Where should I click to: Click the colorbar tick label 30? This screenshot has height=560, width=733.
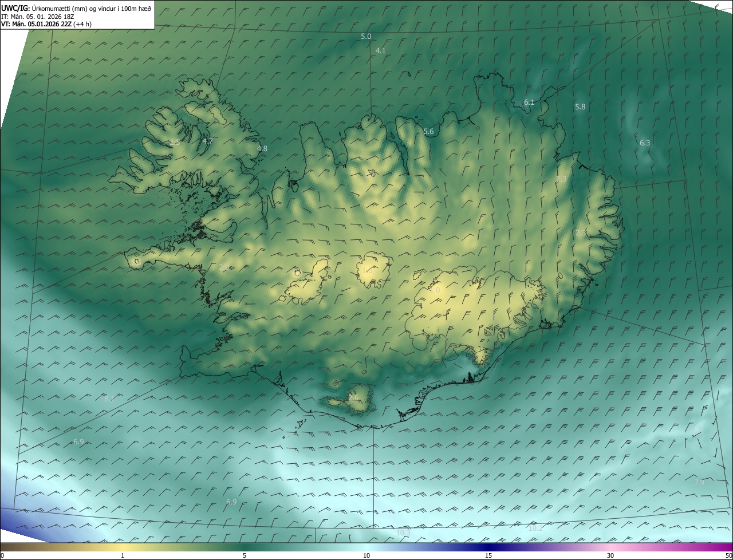[x=610, y=555]
